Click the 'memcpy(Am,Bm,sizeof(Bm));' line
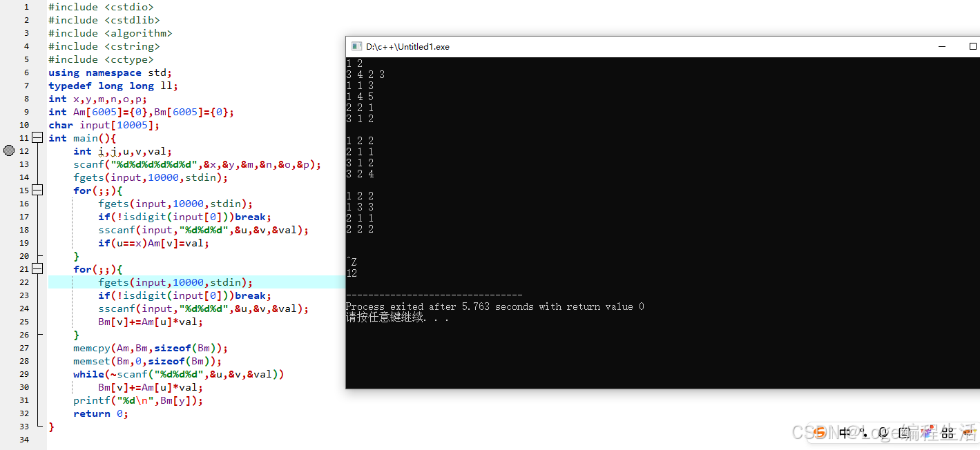980x450 pixels. click(x=151, y=348)
